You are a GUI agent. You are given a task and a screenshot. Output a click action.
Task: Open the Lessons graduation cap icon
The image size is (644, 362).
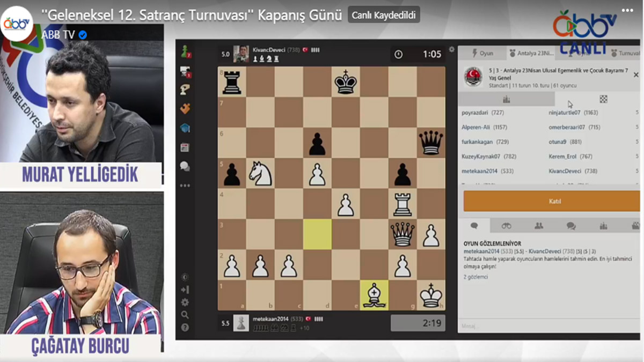[x=185, y=128]
